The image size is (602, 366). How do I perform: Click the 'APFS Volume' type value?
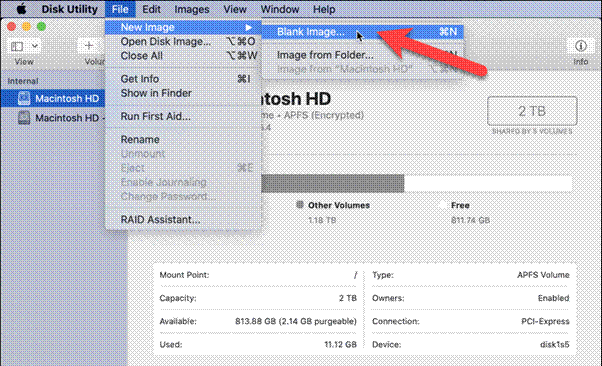[x=543, y=275]
